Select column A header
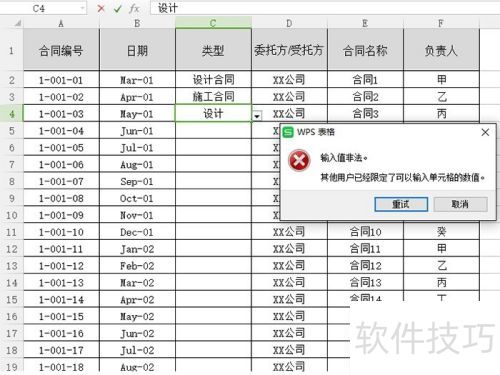This screenshot has height=375, width=500. pos(61,23)
